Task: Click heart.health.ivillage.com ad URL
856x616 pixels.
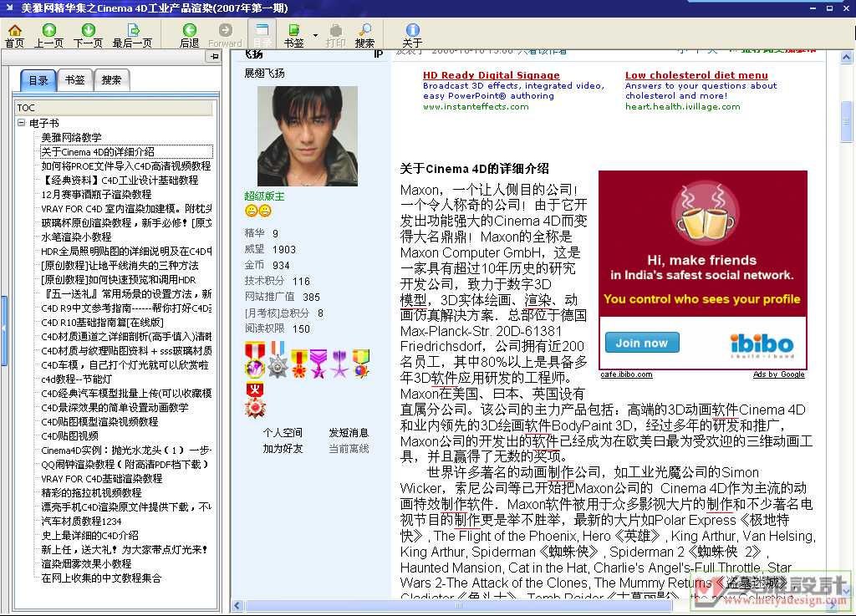Action: [x=683, y=107]
